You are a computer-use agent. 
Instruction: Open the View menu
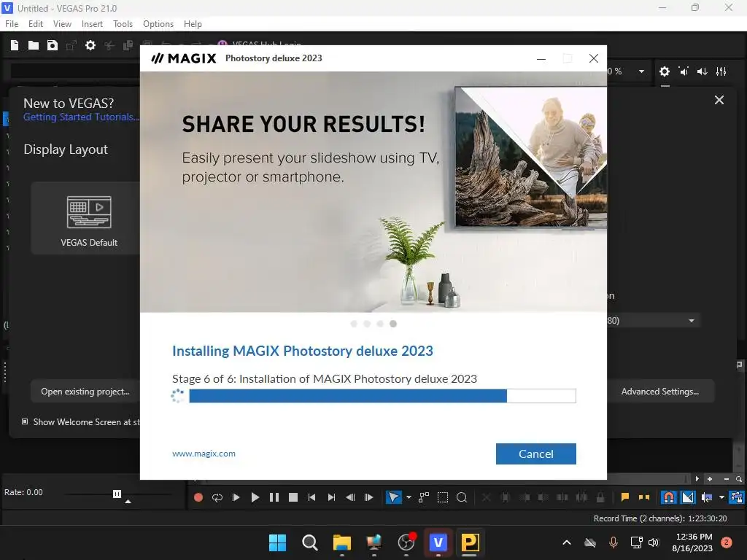[x=62, y=24]
